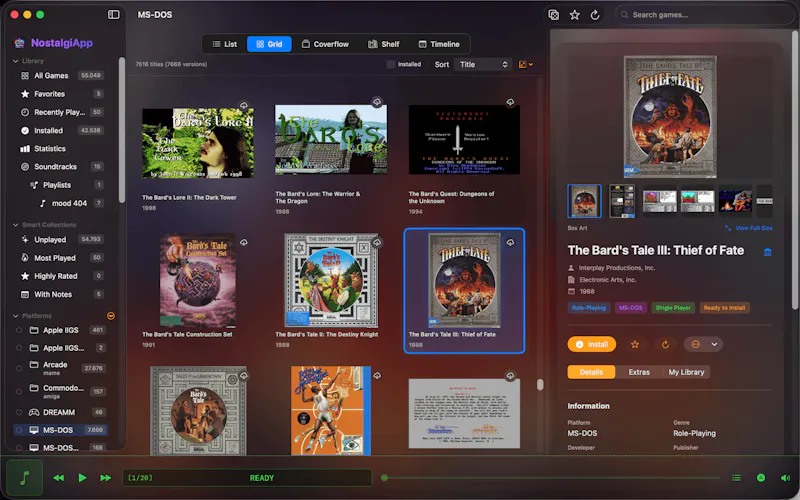800x500 pixels.
Task: Skip to next track
Action: pos(106,478)
